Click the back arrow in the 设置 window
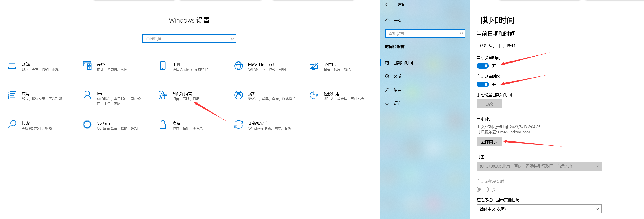 tap(387, 4)
